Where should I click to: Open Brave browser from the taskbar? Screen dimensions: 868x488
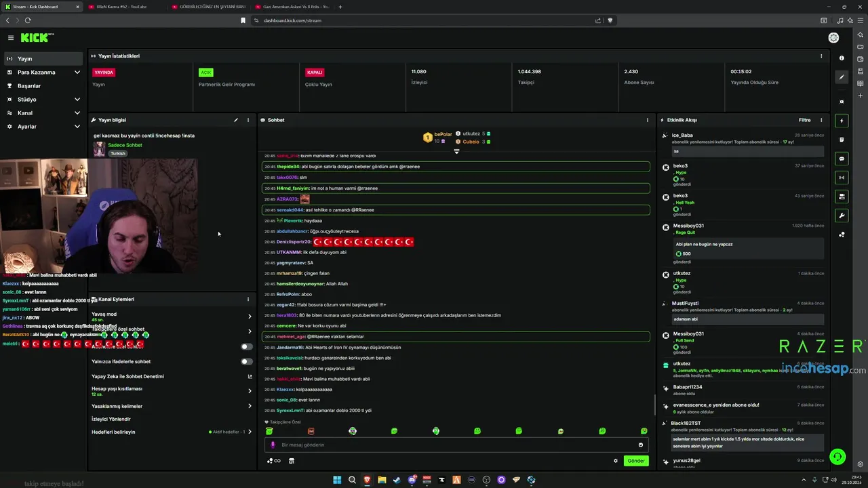point(367,480)
